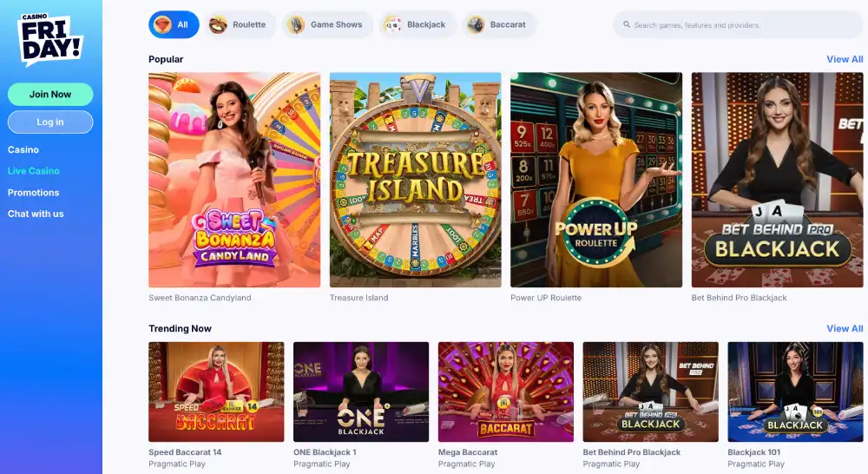868x474 pixels.
Task: Go to Promotions in the sidebar
Action: [33, 193]
